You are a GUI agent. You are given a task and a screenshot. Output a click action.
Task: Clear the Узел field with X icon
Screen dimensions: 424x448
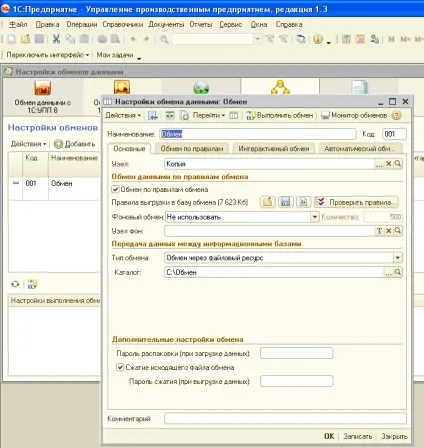tap(388, 164)
